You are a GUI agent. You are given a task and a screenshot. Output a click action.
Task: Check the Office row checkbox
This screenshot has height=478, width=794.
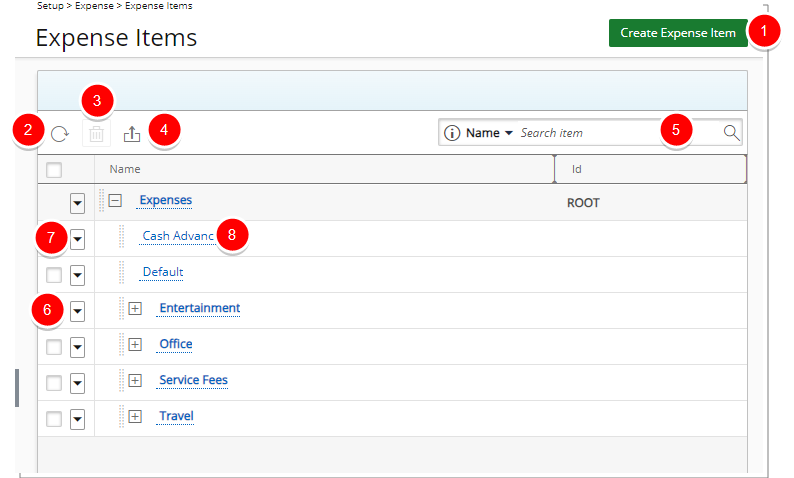(x=54, y=347)
